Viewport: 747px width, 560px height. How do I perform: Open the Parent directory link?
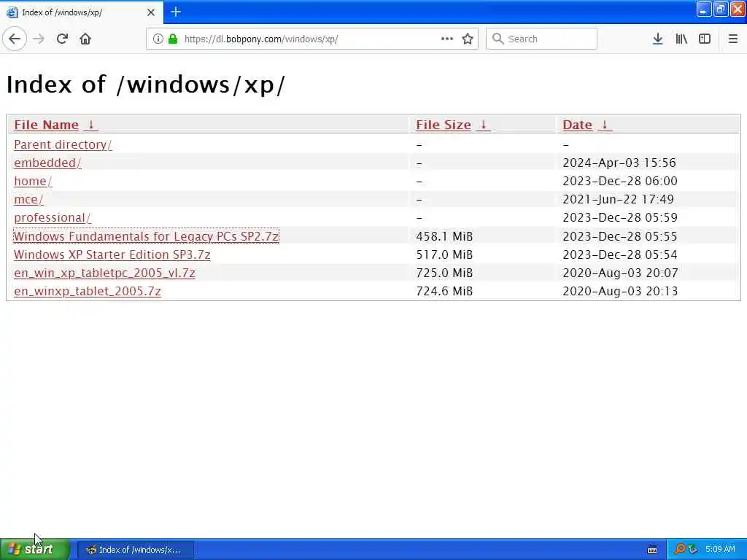(63, 144)
